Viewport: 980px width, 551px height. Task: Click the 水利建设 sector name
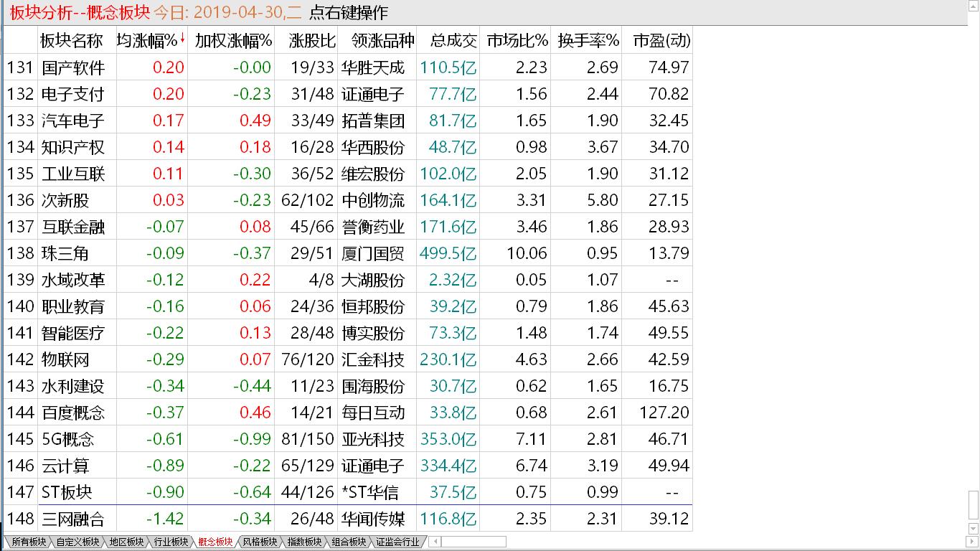click(x=73, y=386)
